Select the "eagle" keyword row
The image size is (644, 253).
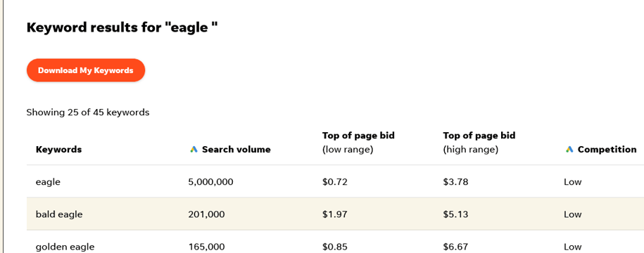tap(335, 181)
